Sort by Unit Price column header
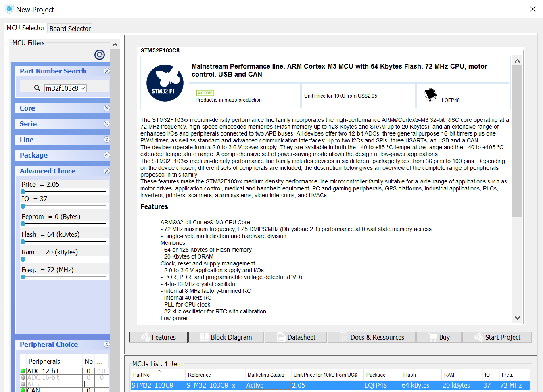This screenshot has height=392, width=543. coord(327,375)
